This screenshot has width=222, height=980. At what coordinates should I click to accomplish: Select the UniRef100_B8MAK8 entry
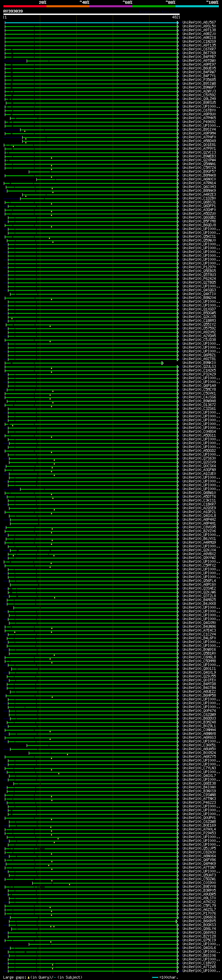click(199, 175)
